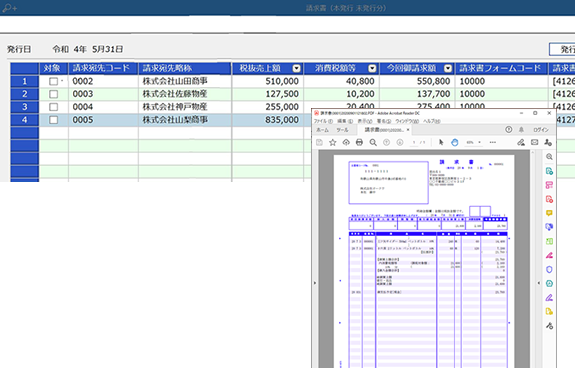The height and width of the screenshot is (368, 575).
Task: Click the ログイン link in Acrobat
Action: [x=541, y=130]
